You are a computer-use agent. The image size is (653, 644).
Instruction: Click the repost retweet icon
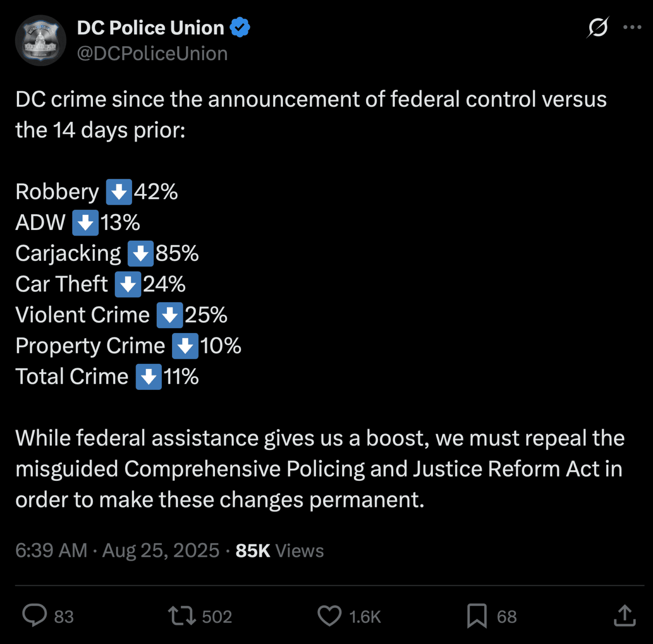tap(182, 616)
